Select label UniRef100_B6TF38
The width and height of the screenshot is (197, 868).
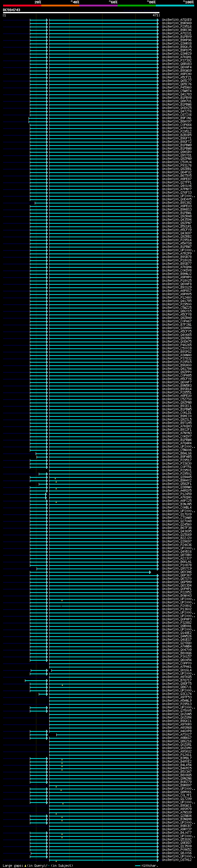pos(177,528)
